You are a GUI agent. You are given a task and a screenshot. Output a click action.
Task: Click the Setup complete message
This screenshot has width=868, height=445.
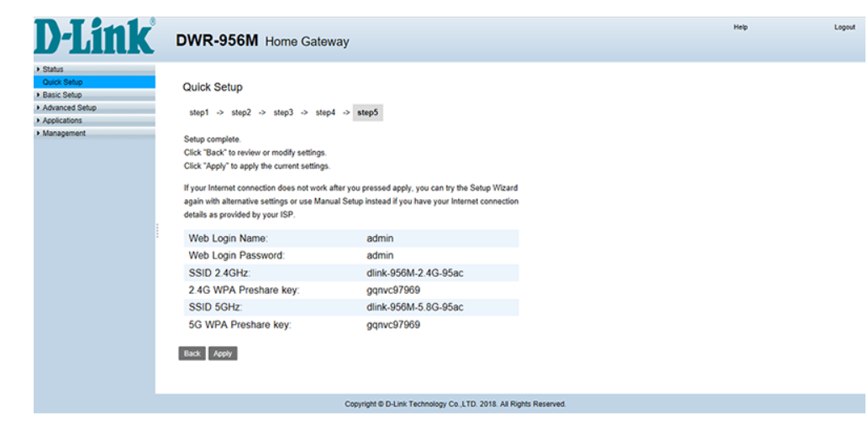pyautogui.click(x=213, y=139)
